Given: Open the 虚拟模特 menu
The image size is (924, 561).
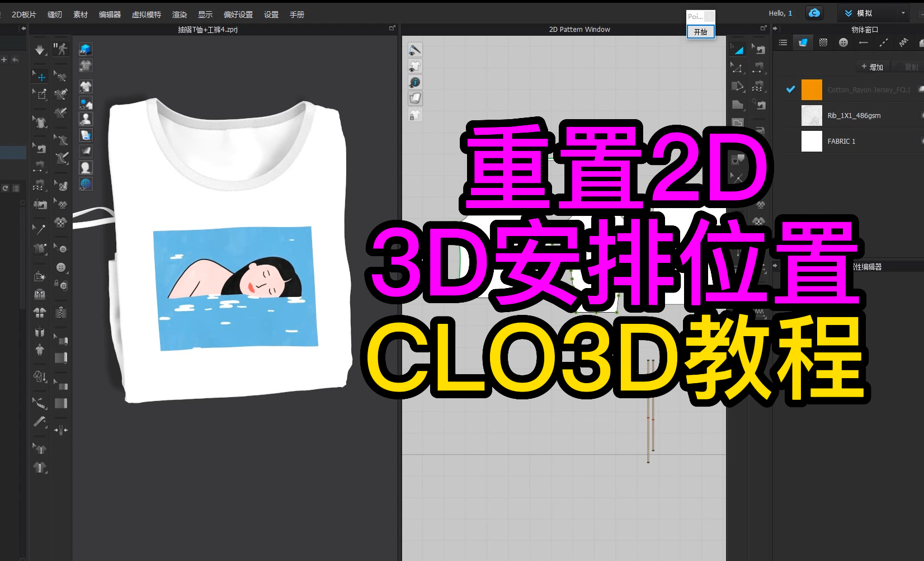Looking at the screenshot, I should [146, 15].
